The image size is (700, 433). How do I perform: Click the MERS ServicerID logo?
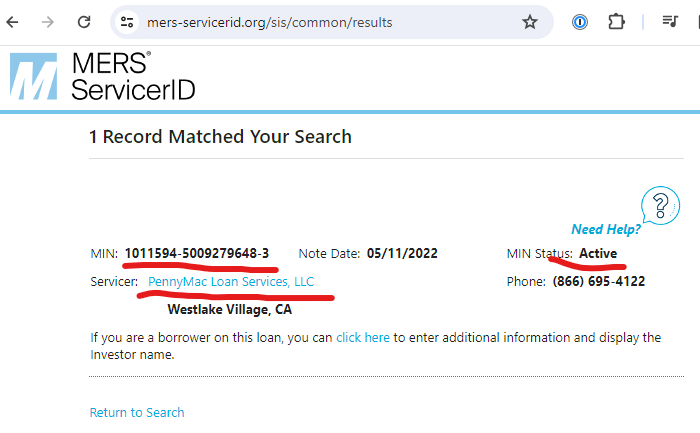pos(102,76)
